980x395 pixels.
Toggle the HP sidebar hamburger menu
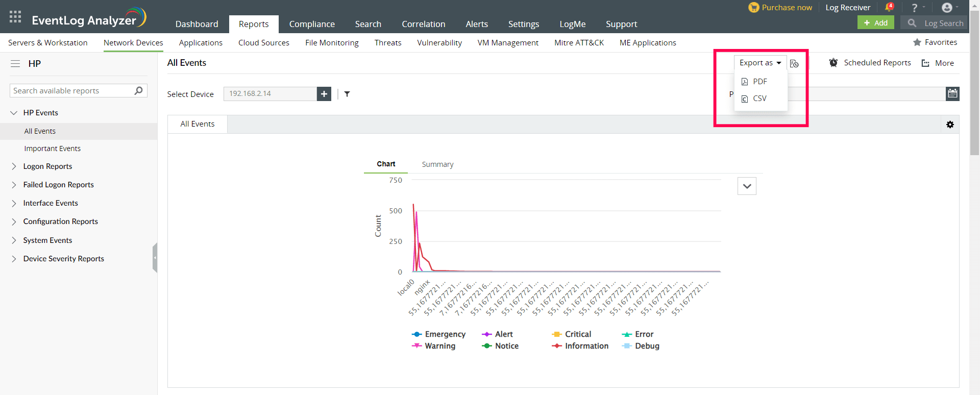pyautogui.click(x=15, y=64)
